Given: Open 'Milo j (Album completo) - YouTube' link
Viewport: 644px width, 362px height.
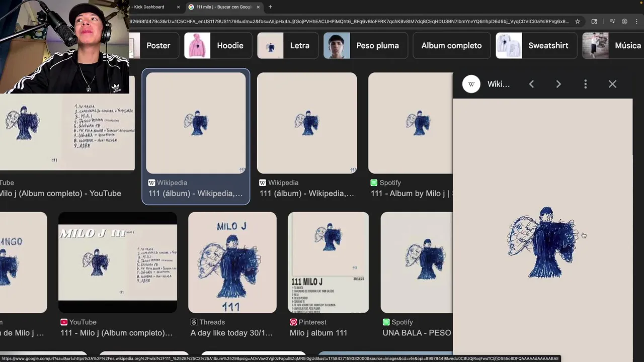Looking at the screenshot, I should point(60,194).
